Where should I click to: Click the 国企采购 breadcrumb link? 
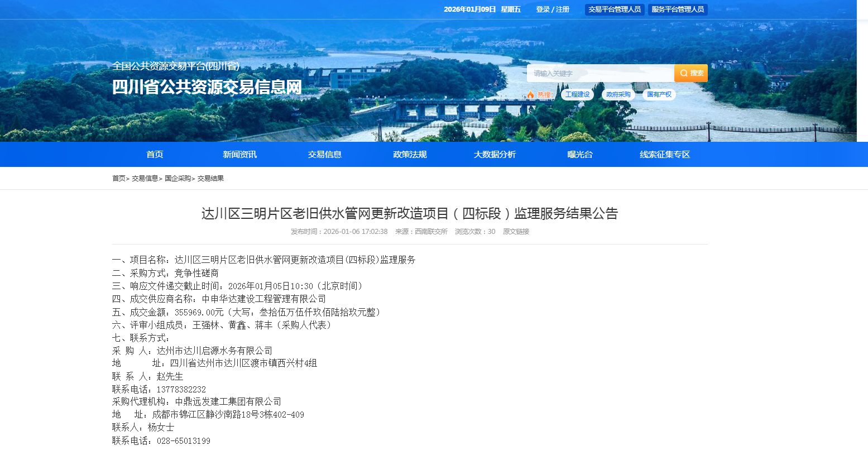click(178, 179)
